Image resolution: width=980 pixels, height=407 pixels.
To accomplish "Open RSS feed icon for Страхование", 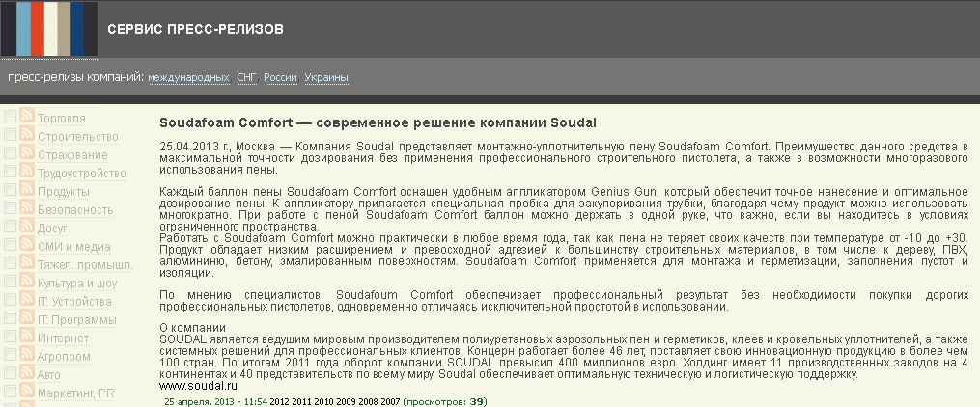I will tap(27, 151).
